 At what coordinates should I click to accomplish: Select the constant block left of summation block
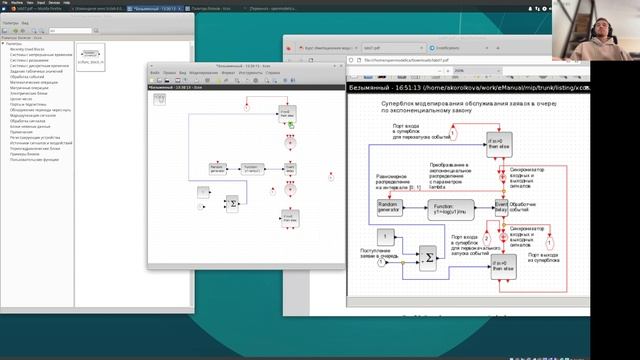point(203,192)
